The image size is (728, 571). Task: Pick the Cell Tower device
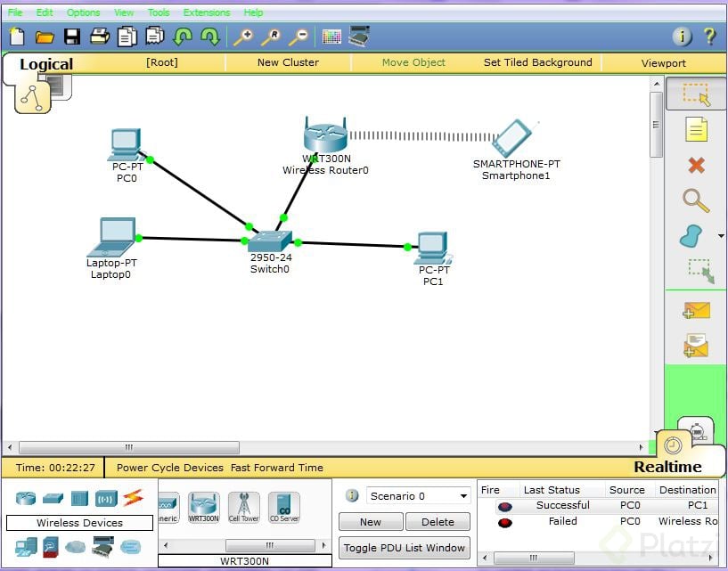click(244, 508)
